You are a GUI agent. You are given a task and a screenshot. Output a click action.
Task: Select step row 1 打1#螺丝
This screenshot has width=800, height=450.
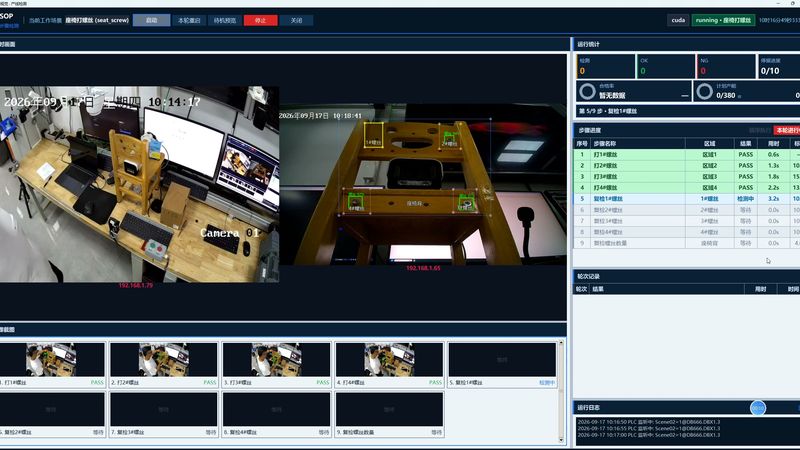point(687,154)
